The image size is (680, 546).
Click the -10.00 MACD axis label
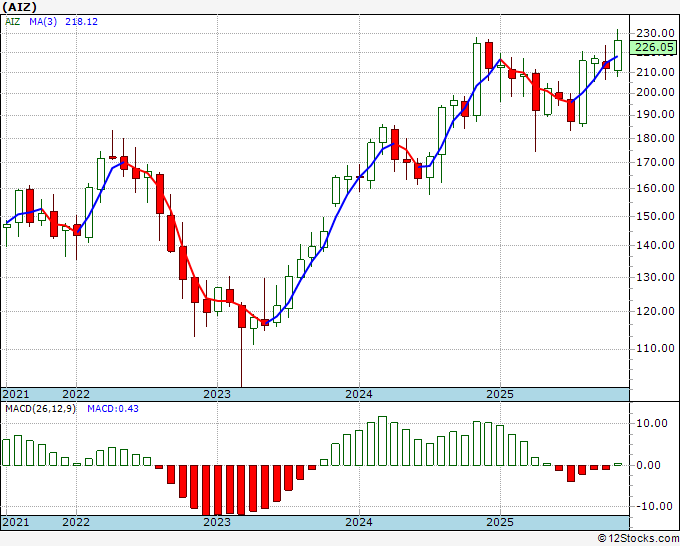pos(655,506)
